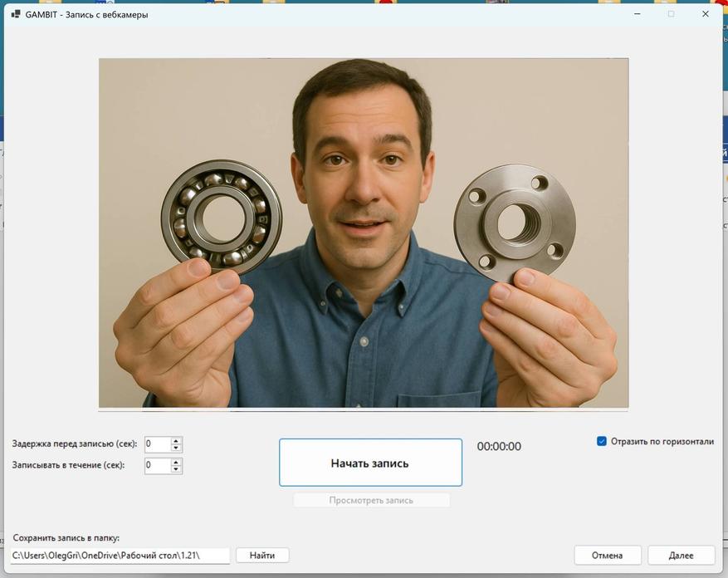The image size is (728, 578).
Task: Minimize the webcam recording window
Action: pos(637,14)
